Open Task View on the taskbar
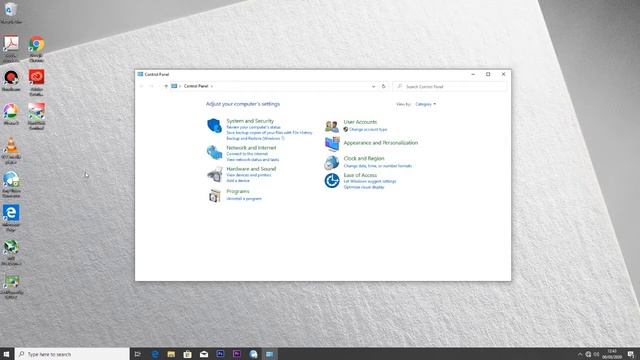 (138, 354)
